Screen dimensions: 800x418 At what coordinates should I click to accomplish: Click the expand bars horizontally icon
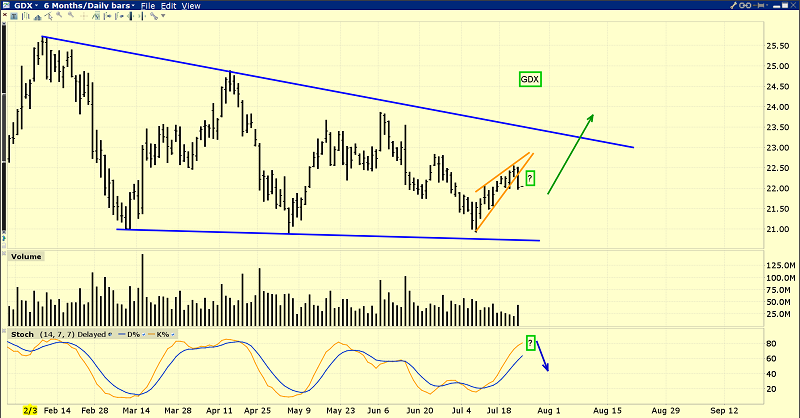click(142, 16)
